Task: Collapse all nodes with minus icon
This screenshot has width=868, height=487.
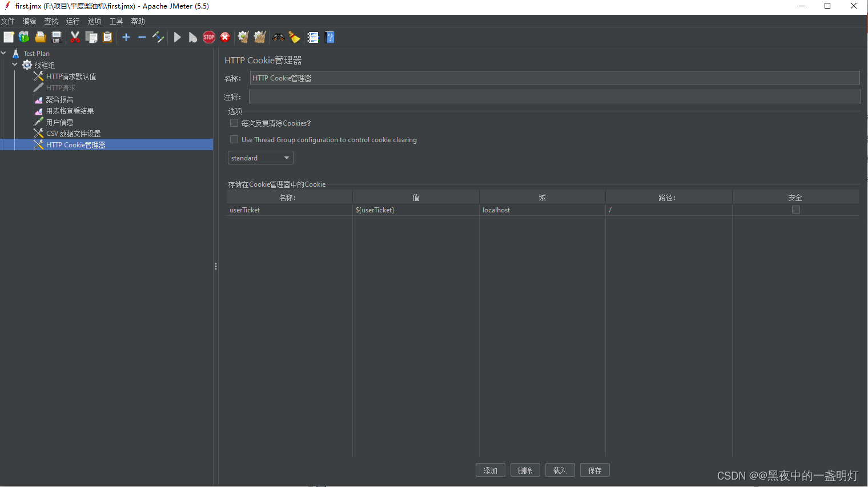Action: [142, 37]
